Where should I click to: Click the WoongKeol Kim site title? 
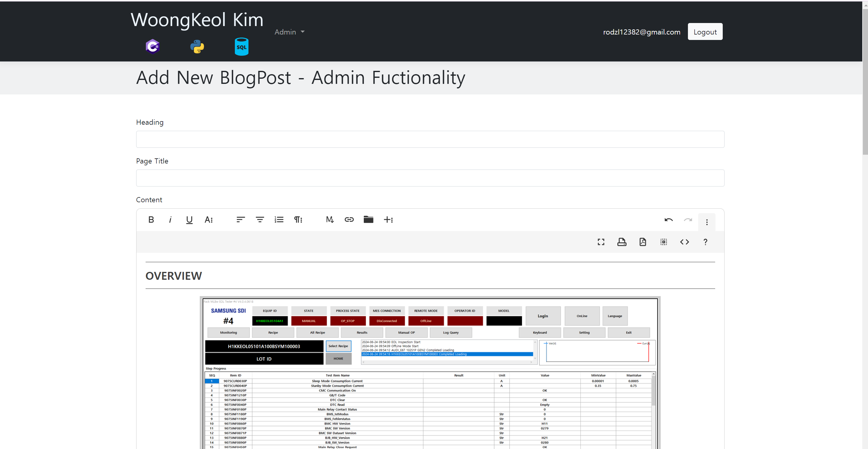197,20
